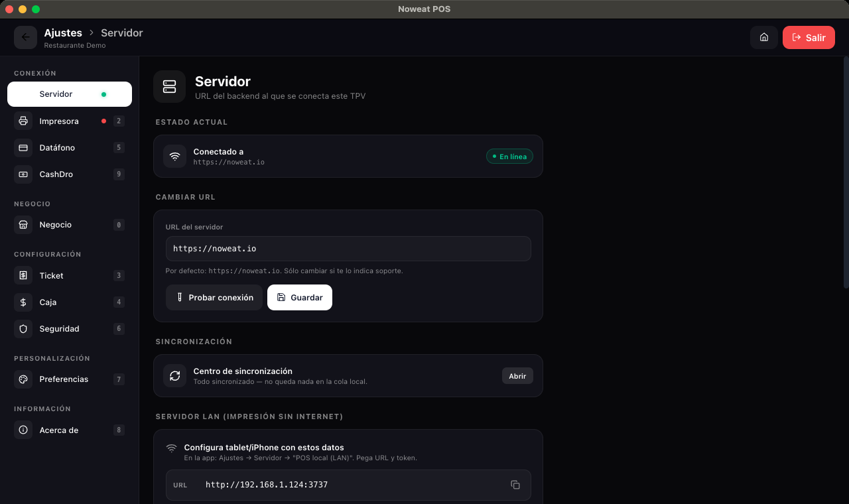Click the shield icon beside Seguridad
This screenshot has width=849, height=504.
tap(23, 328)
